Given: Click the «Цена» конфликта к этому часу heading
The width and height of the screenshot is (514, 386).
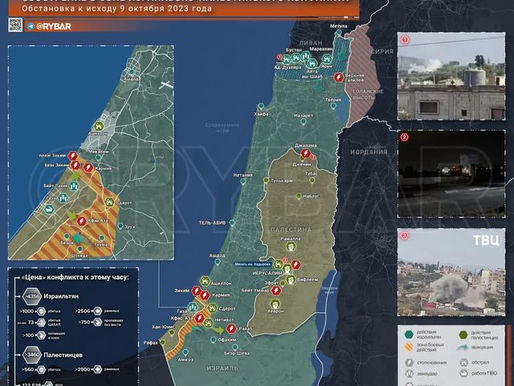Looking at the screenshot, I should point(75,277).
